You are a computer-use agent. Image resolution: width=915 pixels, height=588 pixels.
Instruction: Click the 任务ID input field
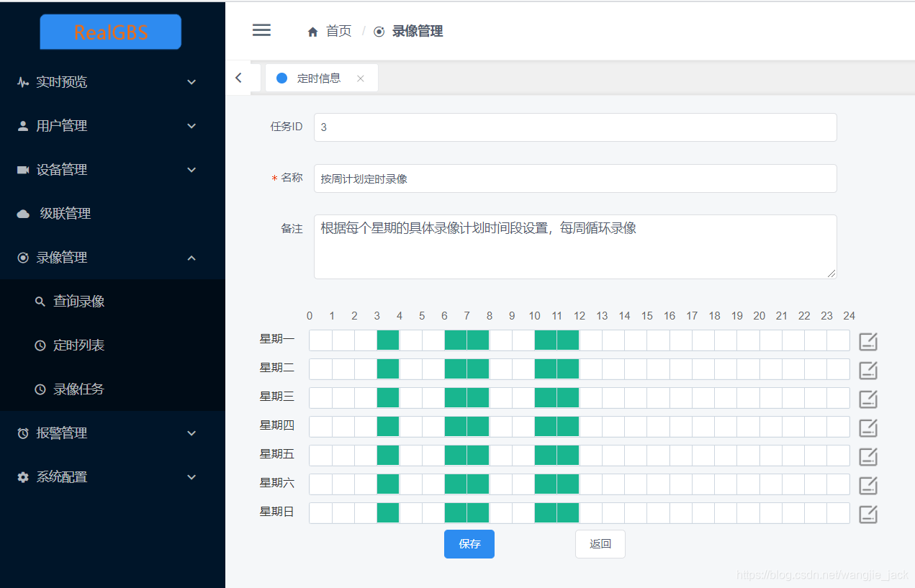click(x=575, y=127)
